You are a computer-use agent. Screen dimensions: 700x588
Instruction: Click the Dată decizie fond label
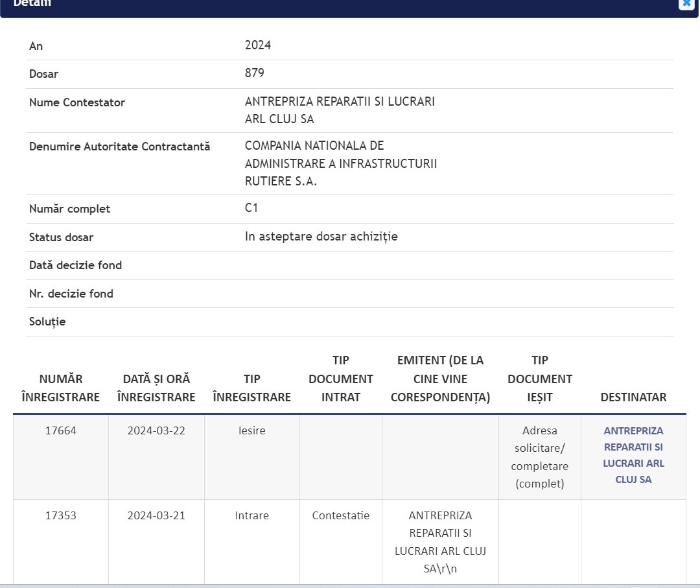point(75,265)
